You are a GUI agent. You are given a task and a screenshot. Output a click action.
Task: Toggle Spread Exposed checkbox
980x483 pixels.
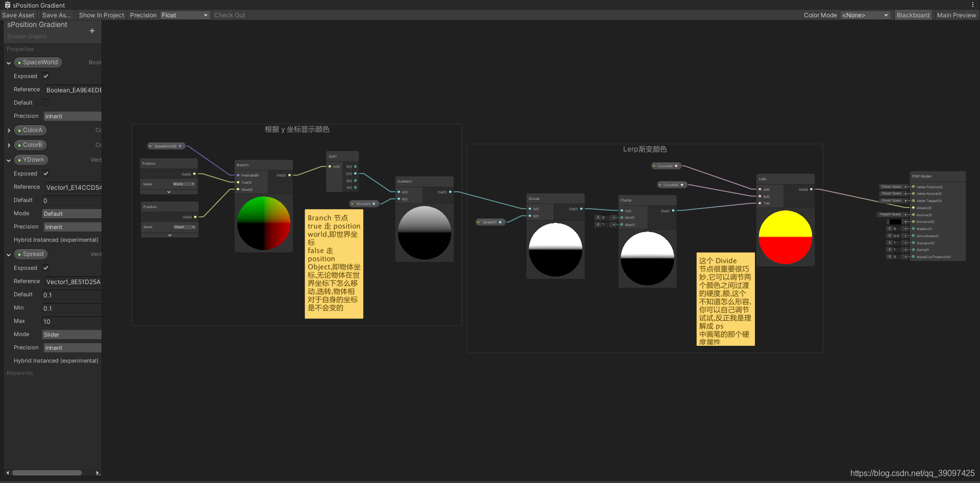46,268
